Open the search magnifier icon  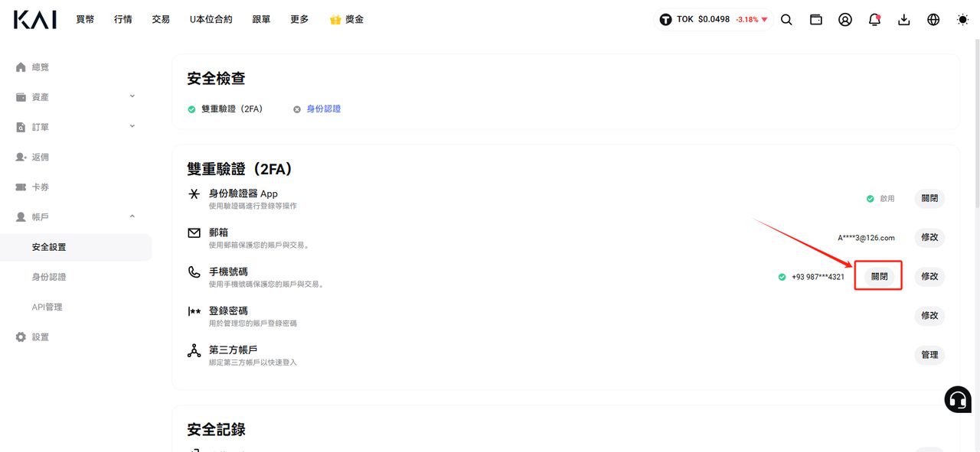coord(786,20)
